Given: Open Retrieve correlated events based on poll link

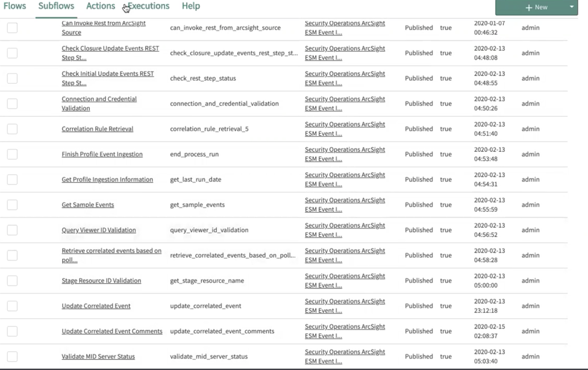Looking at the screenshot, I should pos(111,255).
